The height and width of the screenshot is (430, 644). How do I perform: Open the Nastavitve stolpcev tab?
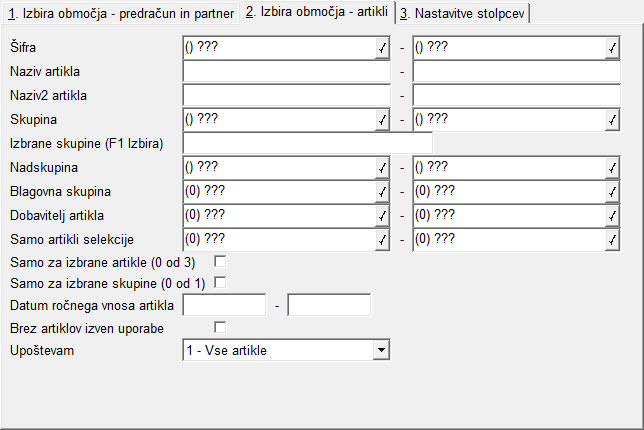tap(462, 14)
